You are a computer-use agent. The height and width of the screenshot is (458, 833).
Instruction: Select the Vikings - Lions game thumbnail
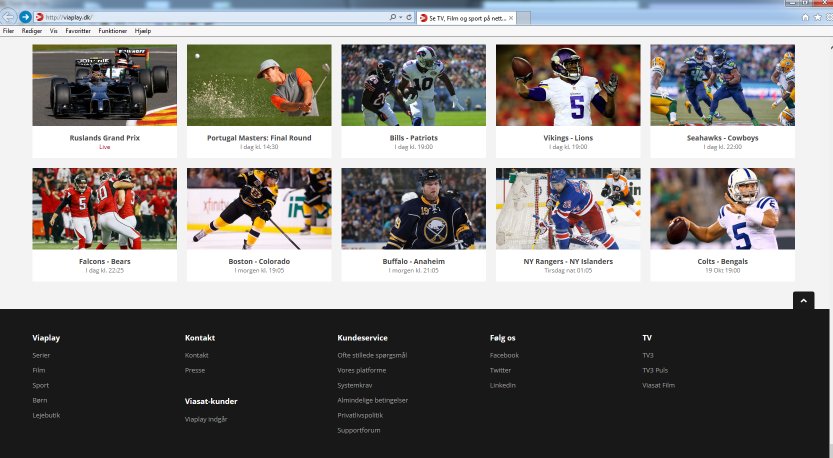coord(568,85)
